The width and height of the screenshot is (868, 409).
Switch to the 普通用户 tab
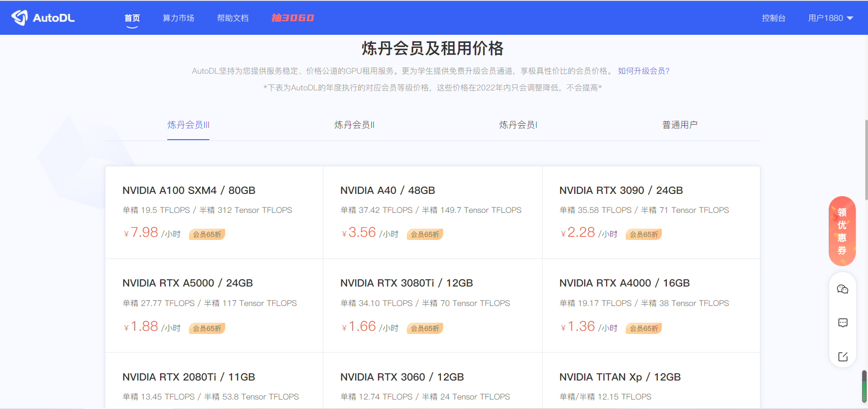pos(679,125)
